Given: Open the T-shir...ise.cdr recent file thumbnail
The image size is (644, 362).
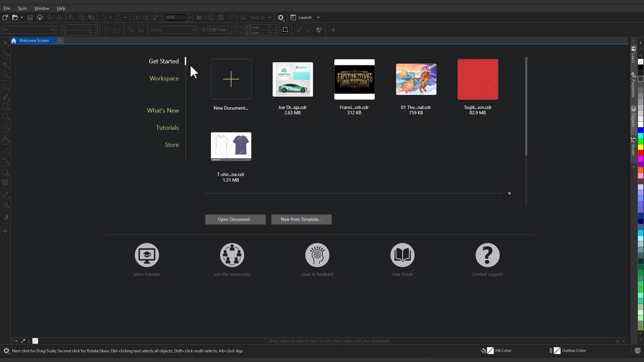Looking at the screenshot, I should pos(231,146).
